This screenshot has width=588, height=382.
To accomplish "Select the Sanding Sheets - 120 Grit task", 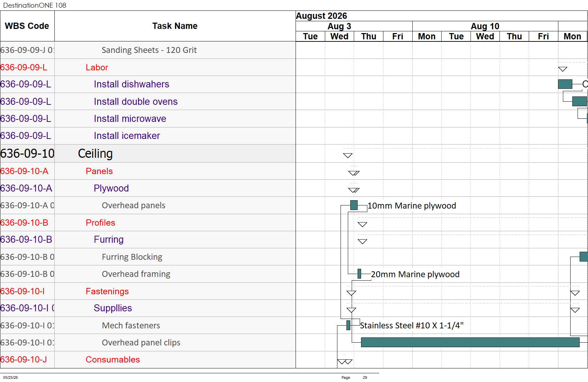I will point(149,50).
